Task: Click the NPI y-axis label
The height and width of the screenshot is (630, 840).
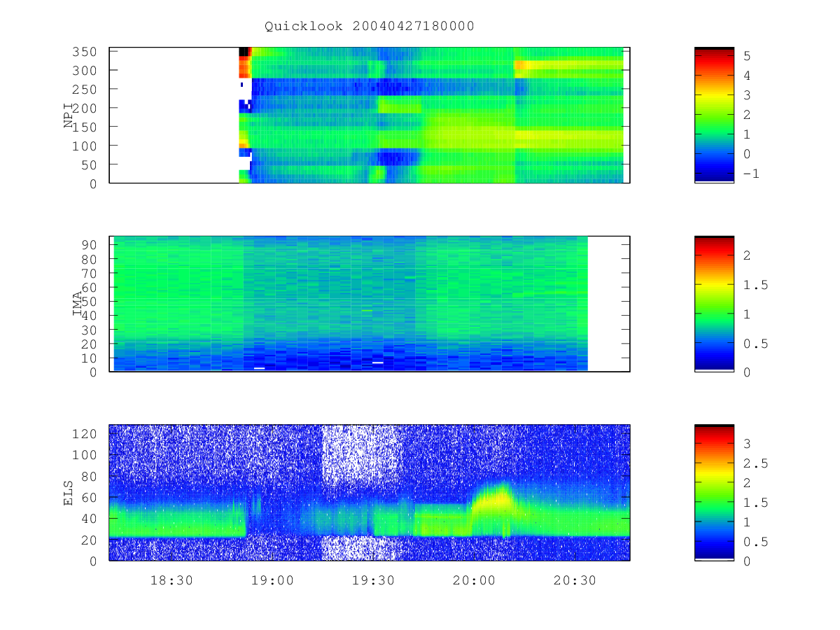Action: 69,115
